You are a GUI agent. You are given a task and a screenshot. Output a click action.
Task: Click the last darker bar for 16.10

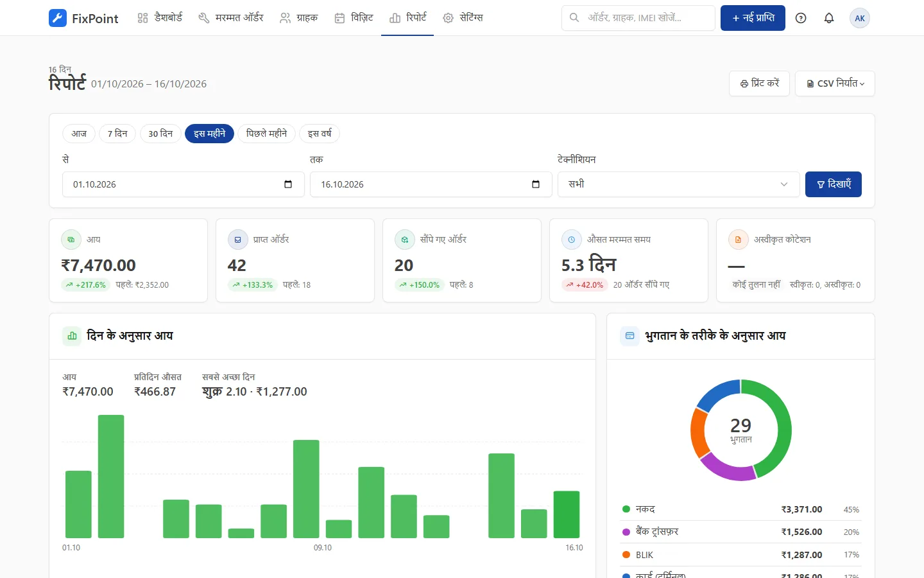tap(567, 514)
